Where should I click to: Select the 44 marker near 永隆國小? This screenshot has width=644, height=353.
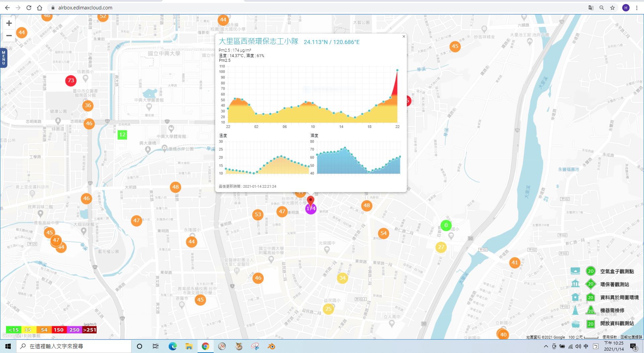click(x=192, y=242)
